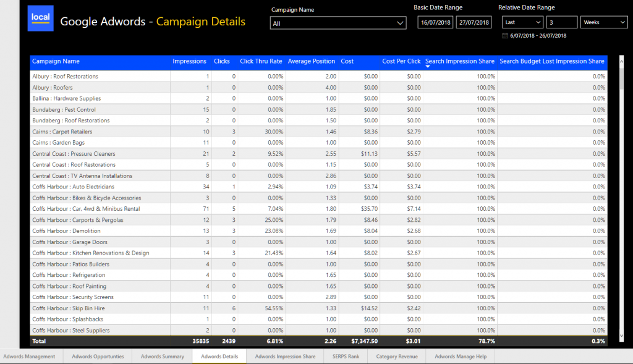This screenshot has width=633, height=364.
Task: Select Coffs Harbour : Roof Painting row
Action: (x=318, y=286)
